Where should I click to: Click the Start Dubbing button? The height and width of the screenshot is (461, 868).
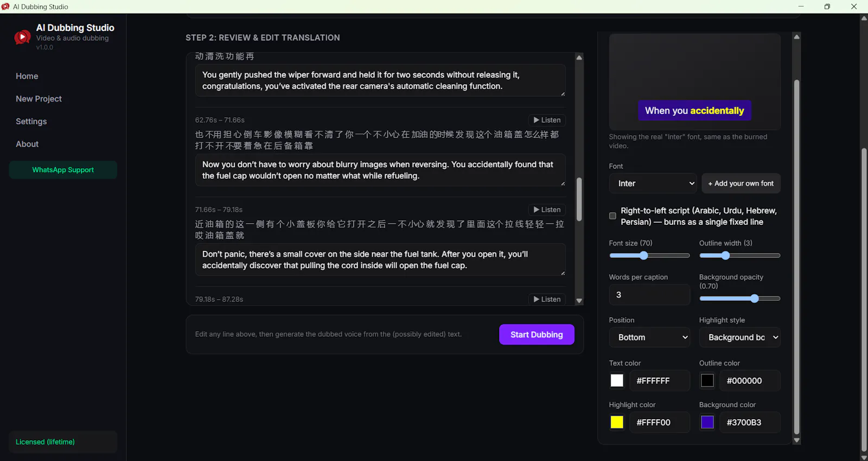point(537,334)
